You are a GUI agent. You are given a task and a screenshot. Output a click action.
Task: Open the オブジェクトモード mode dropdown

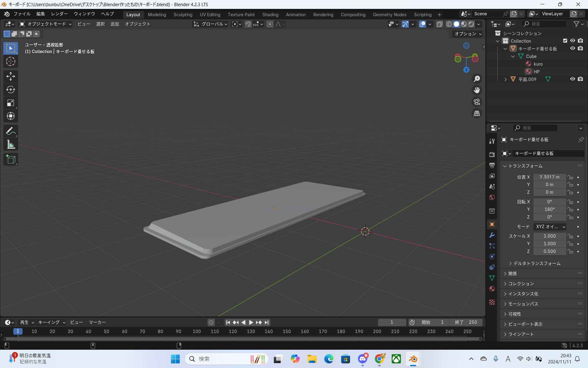45,24
